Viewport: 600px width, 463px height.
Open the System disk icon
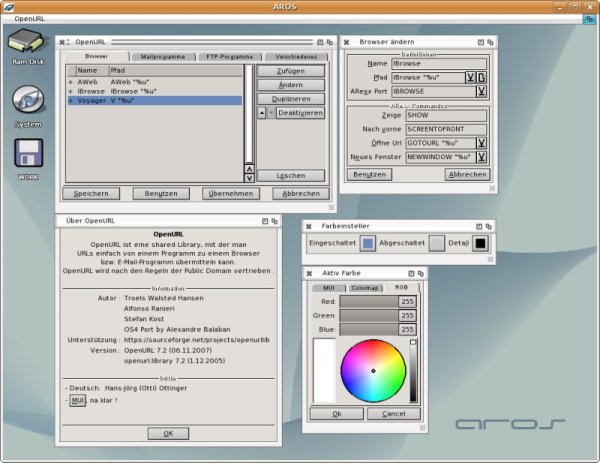point(27,100)
